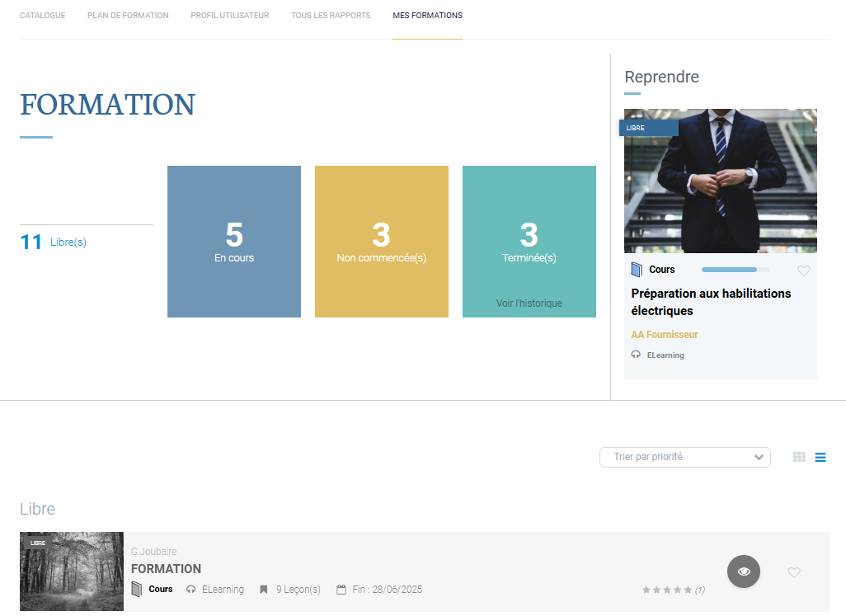Open the forest thumbnail of FORMATION course
The height and width of the screenshot is (616, 846).
click(x=72, y=571)
